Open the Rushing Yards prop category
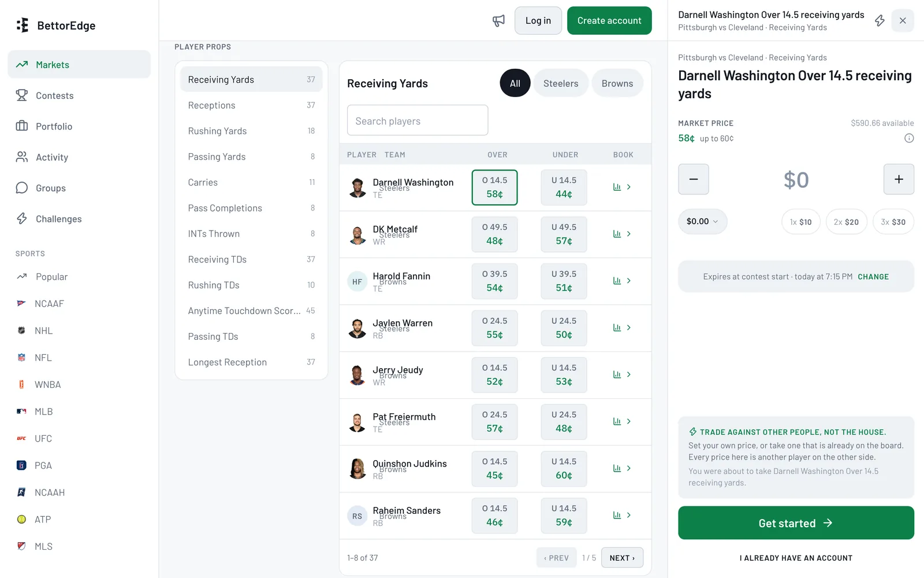 (251, 131)
